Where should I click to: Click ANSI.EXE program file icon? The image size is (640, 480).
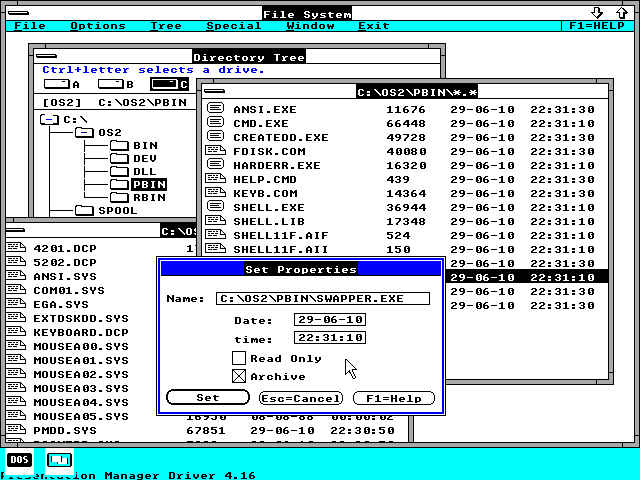[x=215, y=108]
